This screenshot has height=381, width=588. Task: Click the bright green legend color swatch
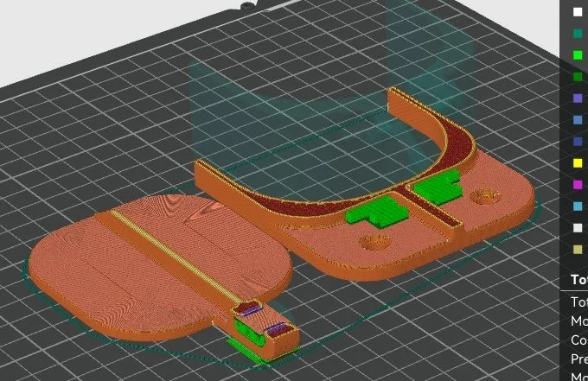click(x=578, y=55)
